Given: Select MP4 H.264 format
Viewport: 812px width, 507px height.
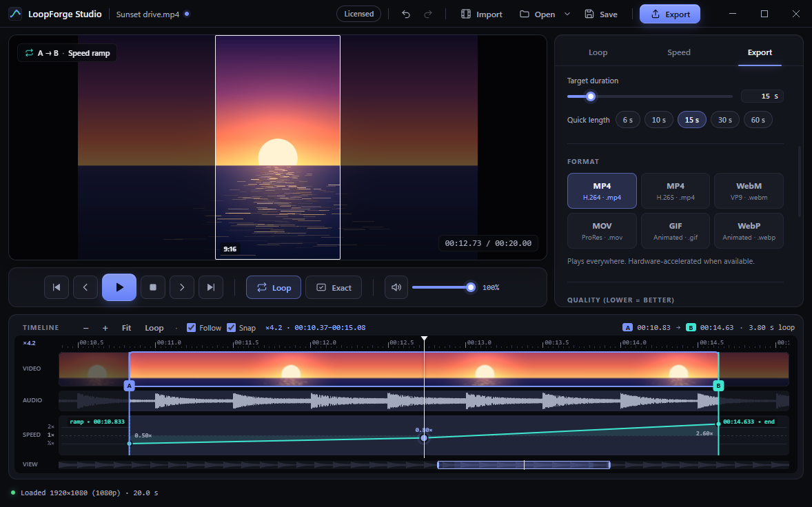Looking at the screenshot, I should point(602,191).
